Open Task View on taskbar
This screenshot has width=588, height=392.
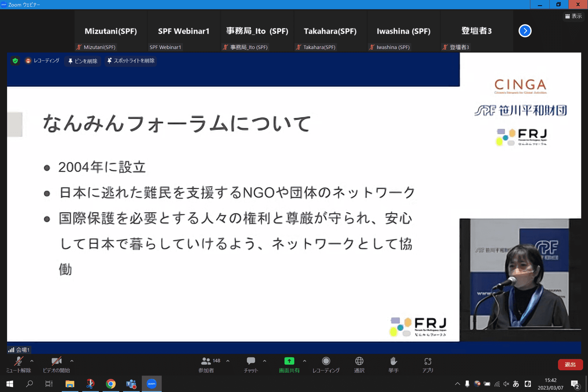pos(49,384)
